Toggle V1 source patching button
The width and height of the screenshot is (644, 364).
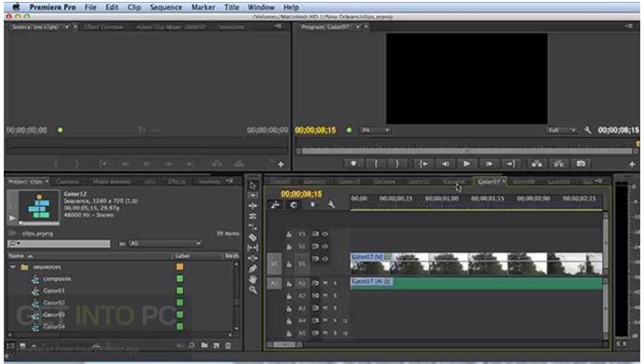(275, 263)
